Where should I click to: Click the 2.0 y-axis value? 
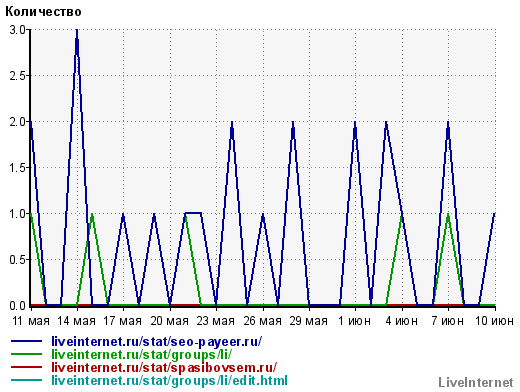(x=18, y=122)
